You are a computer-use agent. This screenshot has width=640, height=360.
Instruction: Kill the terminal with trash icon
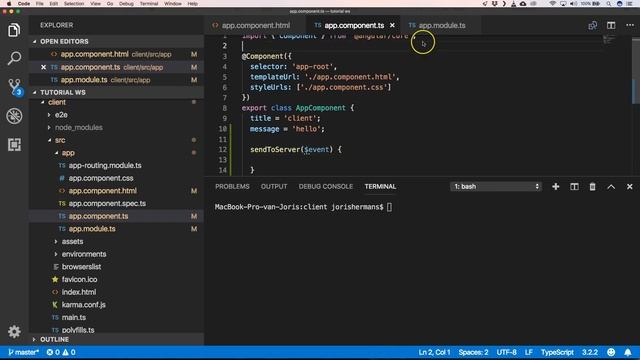[x=592, y=187]
